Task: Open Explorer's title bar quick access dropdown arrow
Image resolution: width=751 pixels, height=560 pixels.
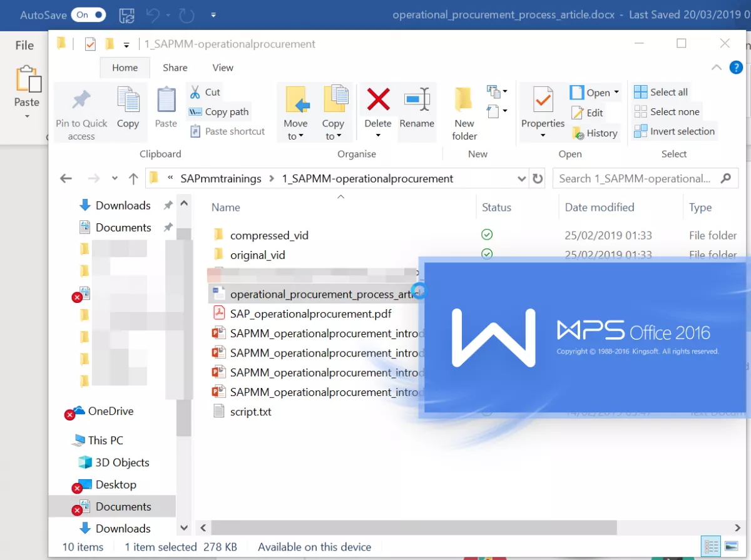Action: click(x=126, y=44)
